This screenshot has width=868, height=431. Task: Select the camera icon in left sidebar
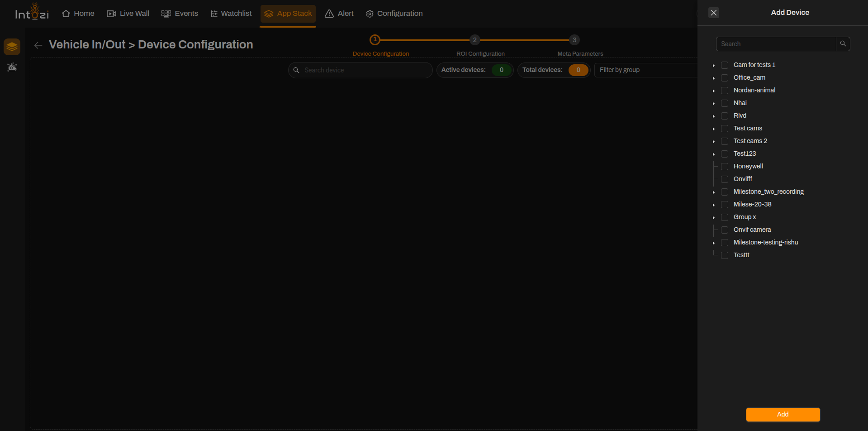pyautogui.click(x=12, y=67)
